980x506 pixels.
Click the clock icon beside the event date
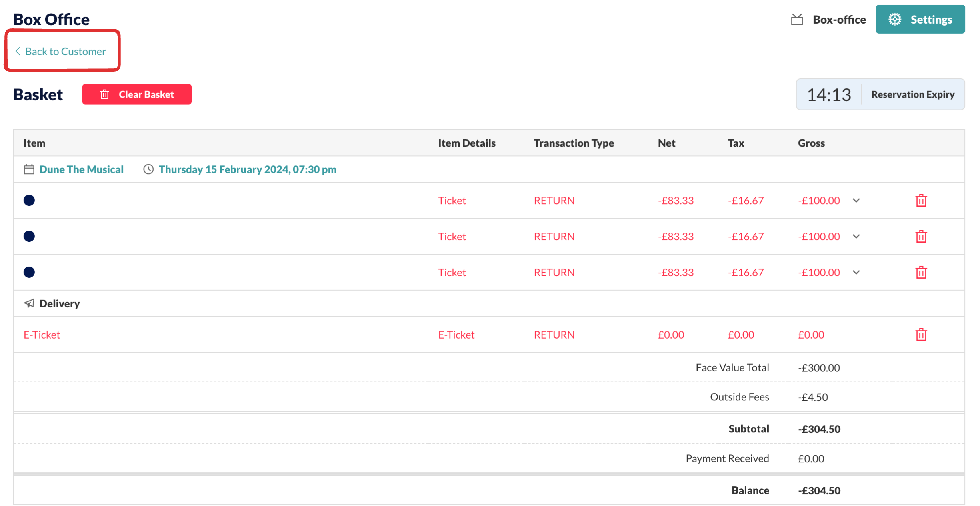click(148, 169)
